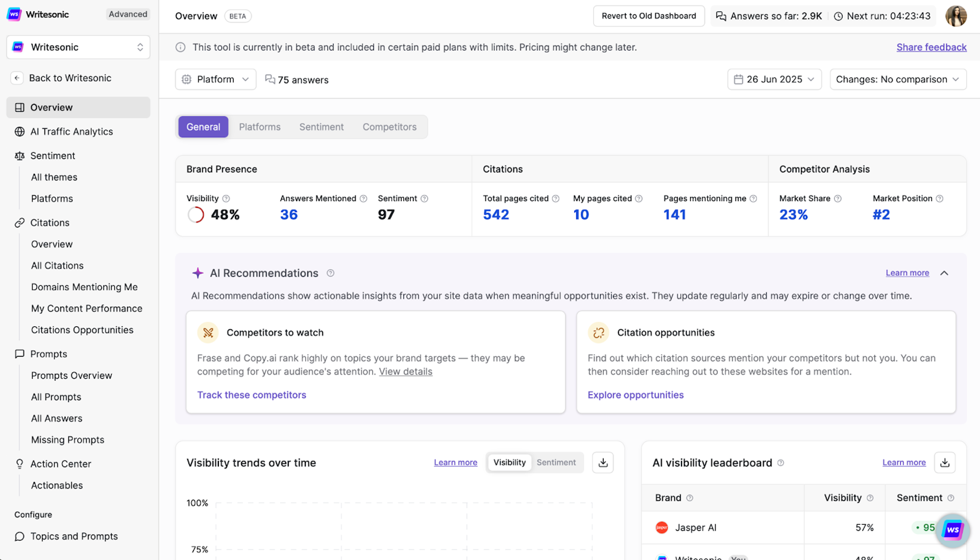Click the Visibility 48% progress ring
Image resolution: width=980 pixels, height=560 pixels.
coord(196,215)
